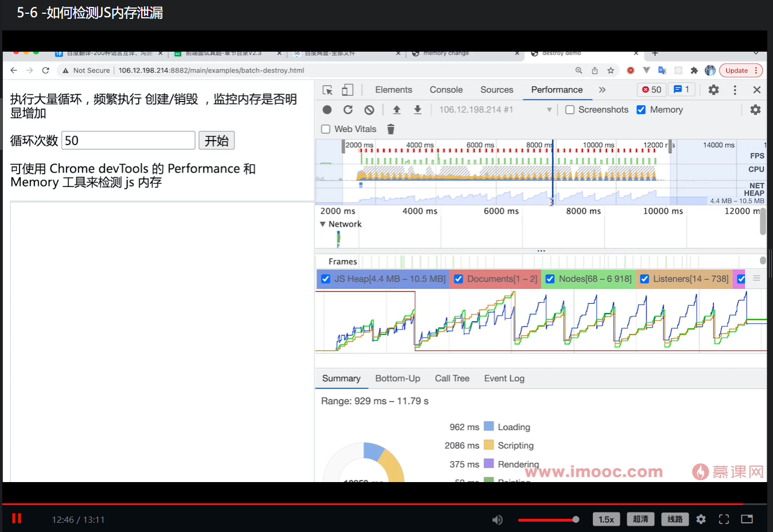The width and height of the screenshot is (773, 532).
Task: Click the share icon in the address bar
Action: (x=595, y=71)
